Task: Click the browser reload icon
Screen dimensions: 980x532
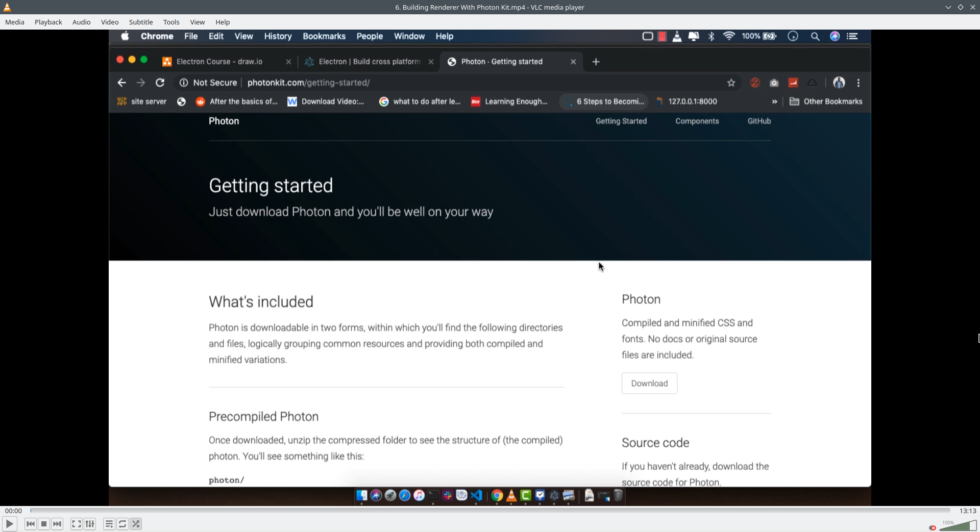Action: pyautogui.click(x=160, y=83)
